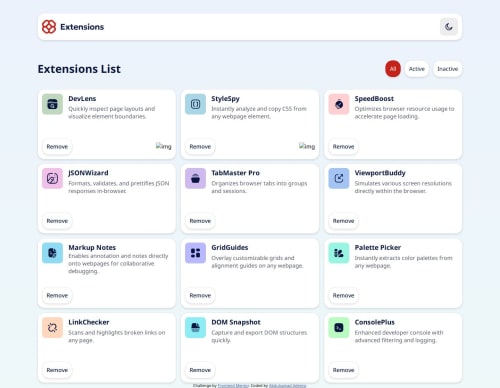Remove the JSONWizard extension
Screen dimensions: 500x388
tap(57, 221)
